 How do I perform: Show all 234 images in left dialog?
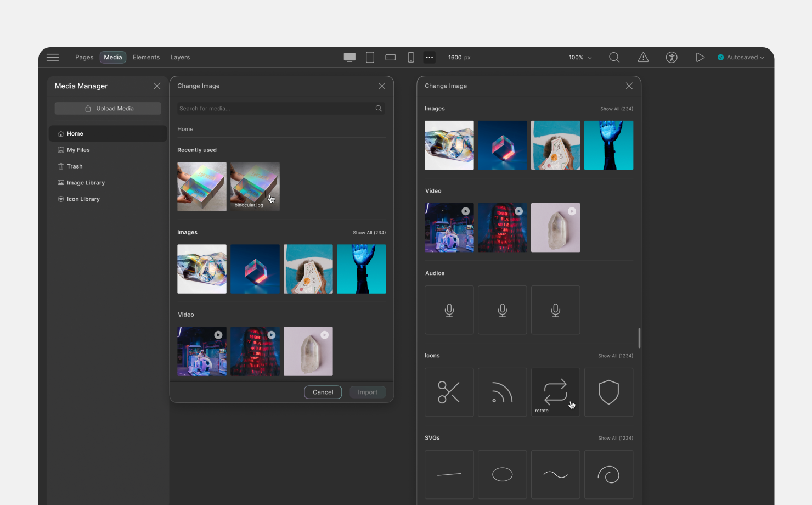tap(369, 233)
